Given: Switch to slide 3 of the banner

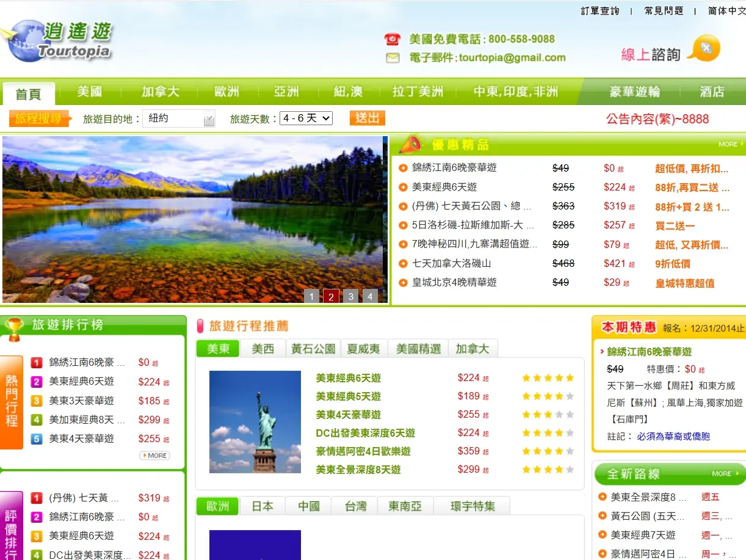Looking at the screenshot, I should (350, 296).
